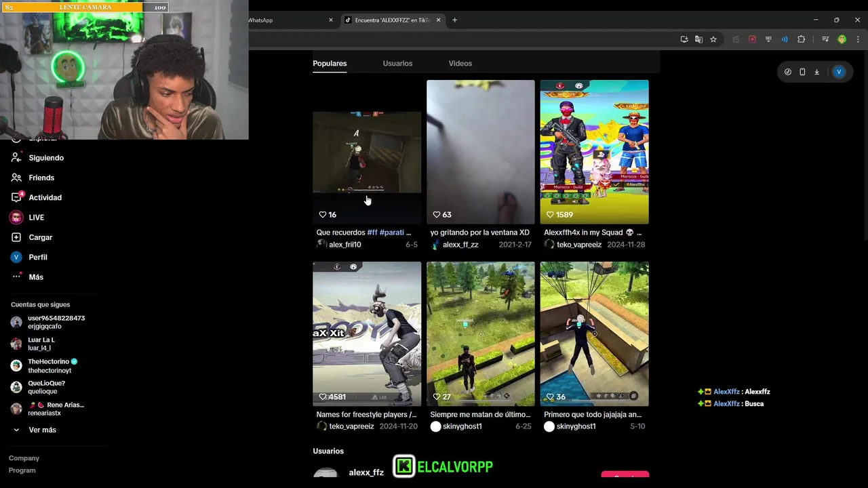Screen dimensions: 868x488
Task: Open skinyghost1 under 'Siempre me matan de último'
Action: (462, 426)
